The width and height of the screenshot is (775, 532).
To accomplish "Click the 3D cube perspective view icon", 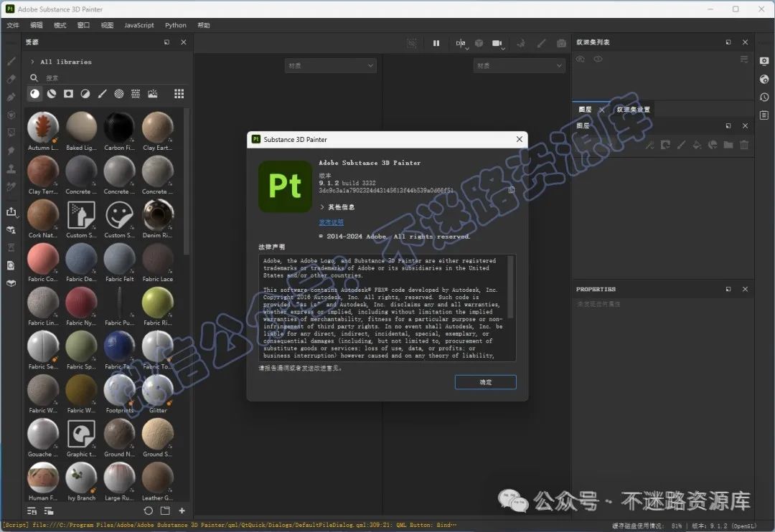I will coord(479,44).
